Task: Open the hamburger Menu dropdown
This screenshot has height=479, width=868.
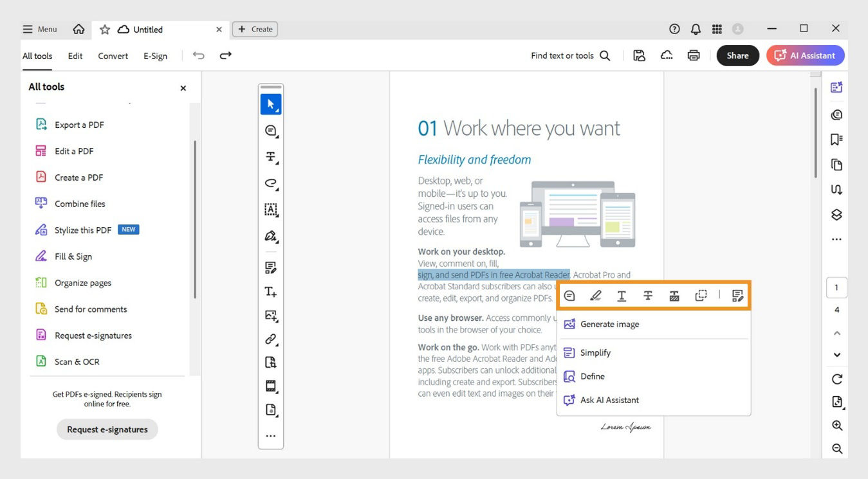Action: [x=39, y=28]
